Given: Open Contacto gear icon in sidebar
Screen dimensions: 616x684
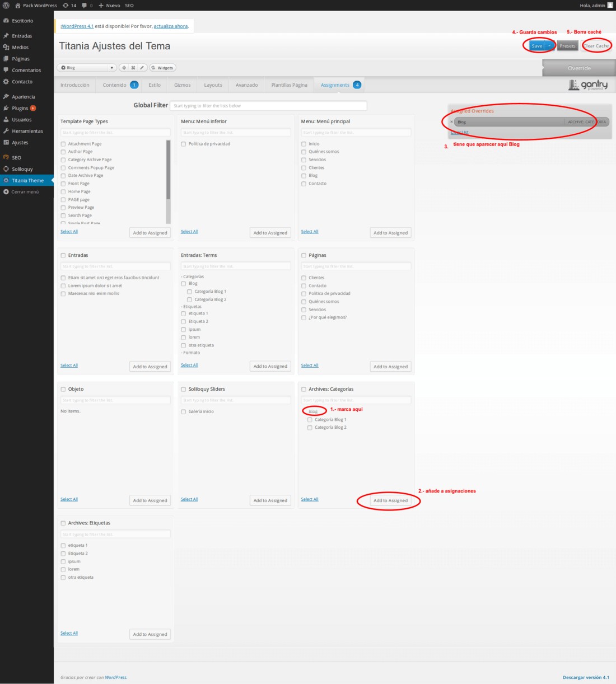Looking at the screenshot, I should 6,82.
